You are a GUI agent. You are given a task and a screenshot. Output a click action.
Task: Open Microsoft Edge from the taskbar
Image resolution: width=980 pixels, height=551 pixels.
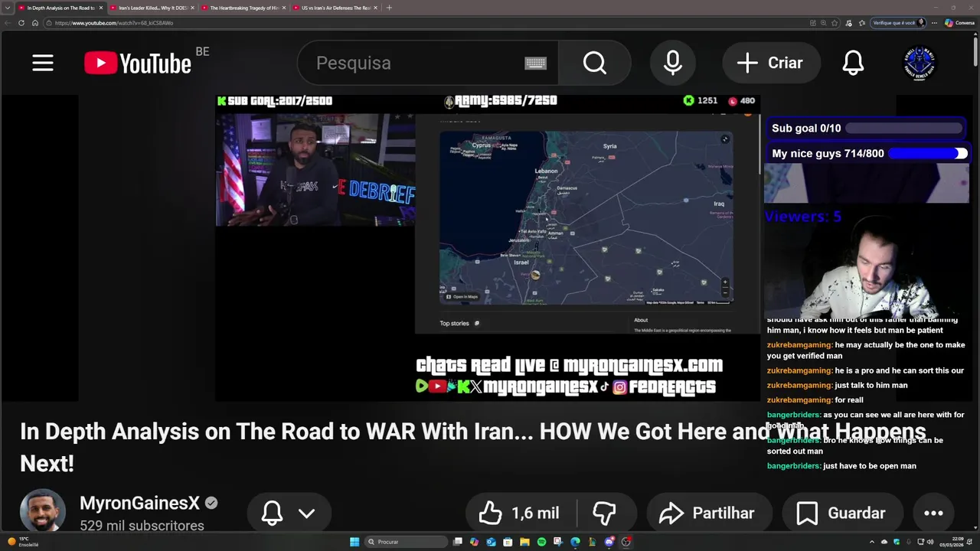pyautogui.click(x=575, y=542)
